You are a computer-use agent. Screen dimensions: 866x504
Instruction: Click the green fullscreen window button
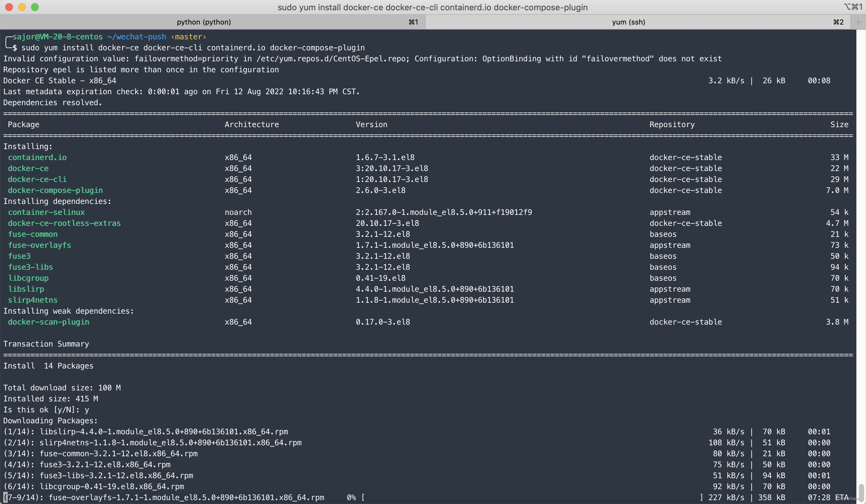pos(35,7)
